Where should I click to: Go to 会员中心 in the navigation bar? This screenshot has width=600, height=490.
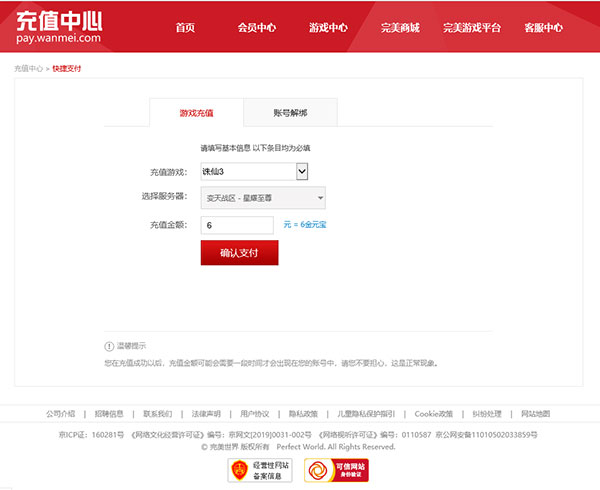tap(257, 28)
